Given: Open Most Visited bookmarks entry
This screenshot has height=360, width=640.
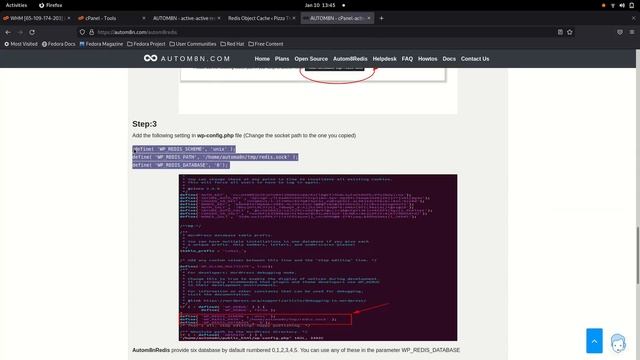Looking at the screenshot, I should (21, 44).
